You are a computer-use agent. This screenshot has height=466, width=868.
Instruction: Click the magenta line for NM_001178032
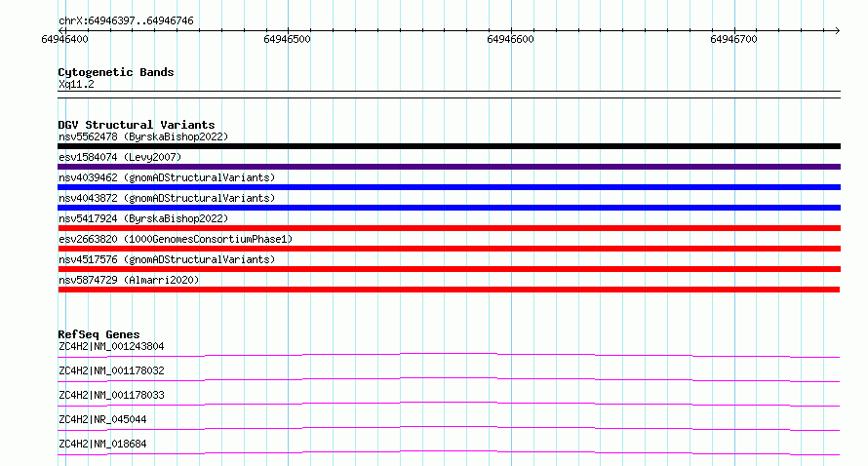pyautogui.click(x=449, y=379)
